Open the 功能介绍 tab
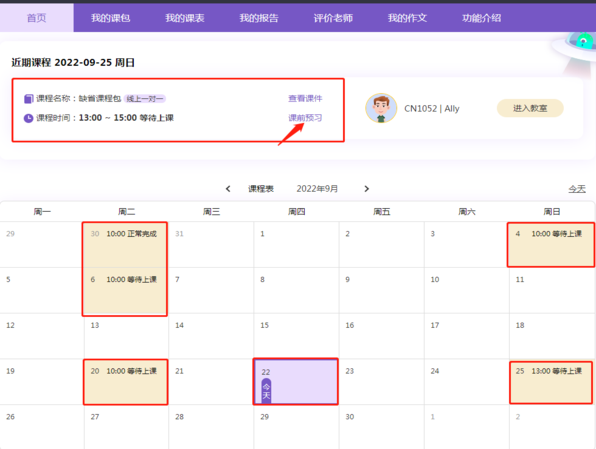 click(x=481, y=18)
